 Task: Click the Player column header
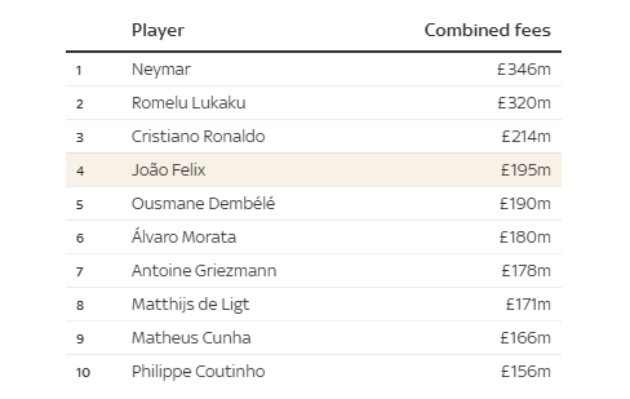[x=158, y=31]
